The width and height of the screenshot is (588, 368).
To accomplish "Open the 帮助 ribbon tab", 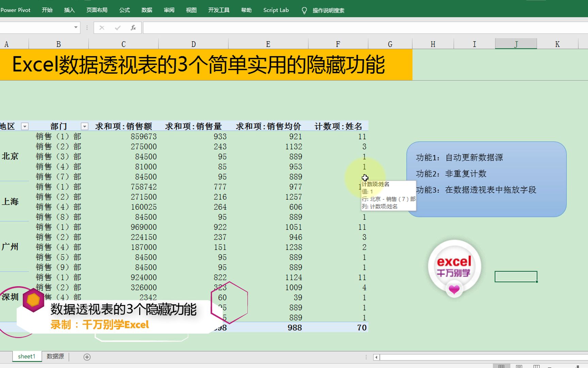I will (246, 10).
